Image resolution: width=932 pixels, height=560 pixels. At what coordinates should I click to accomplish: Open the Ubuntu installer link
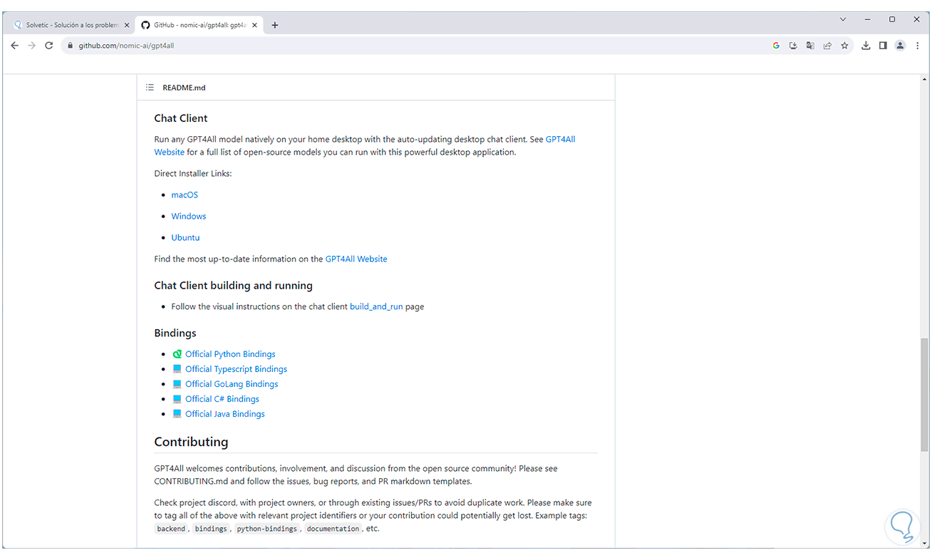(x=185, y=237)
